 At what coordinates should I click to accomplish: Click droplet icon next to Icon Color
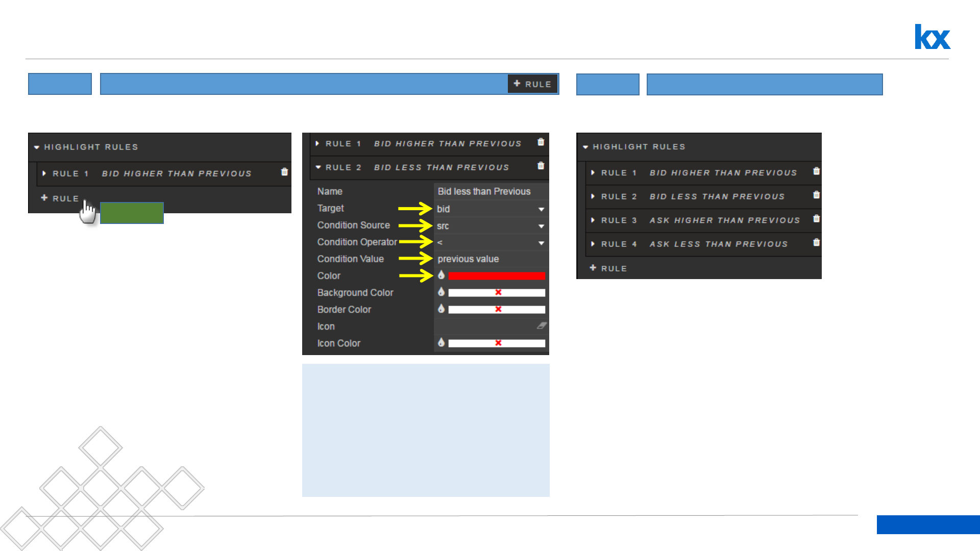coord(441,342)
